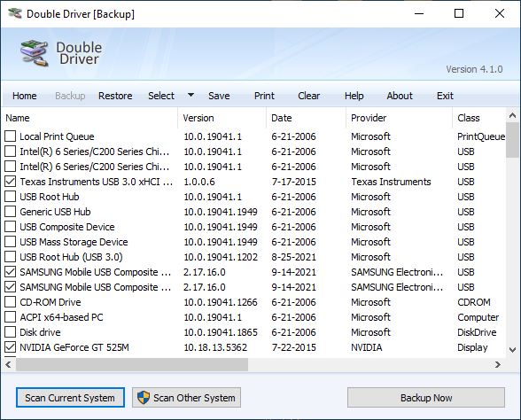521x420 pixels.
Task: Click the Scan Current System button
Action: [70, 397]
